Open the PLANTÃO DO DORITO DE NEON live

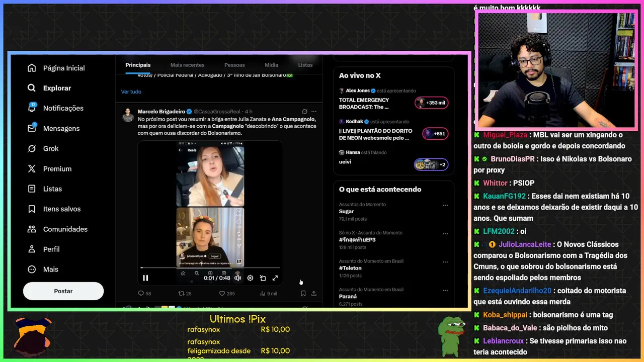coord(375,134)
